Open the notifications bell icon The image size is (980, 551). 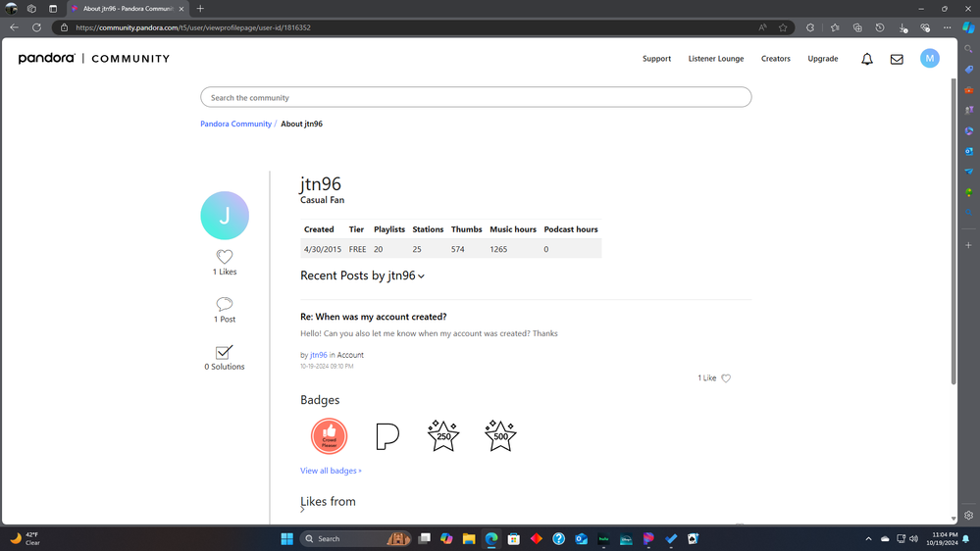coord(867,59)
